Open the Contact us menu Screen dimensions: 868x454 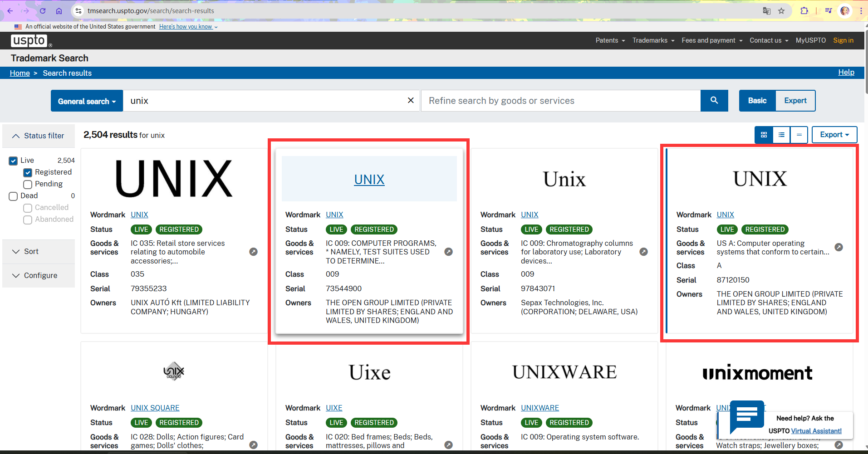coord(769,40)
